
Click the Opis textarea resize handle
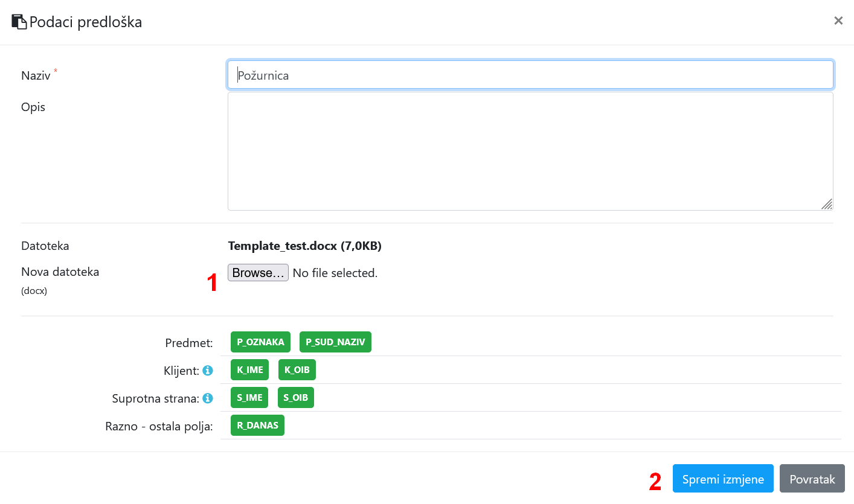pyautogui.click(x=827, y=204)
